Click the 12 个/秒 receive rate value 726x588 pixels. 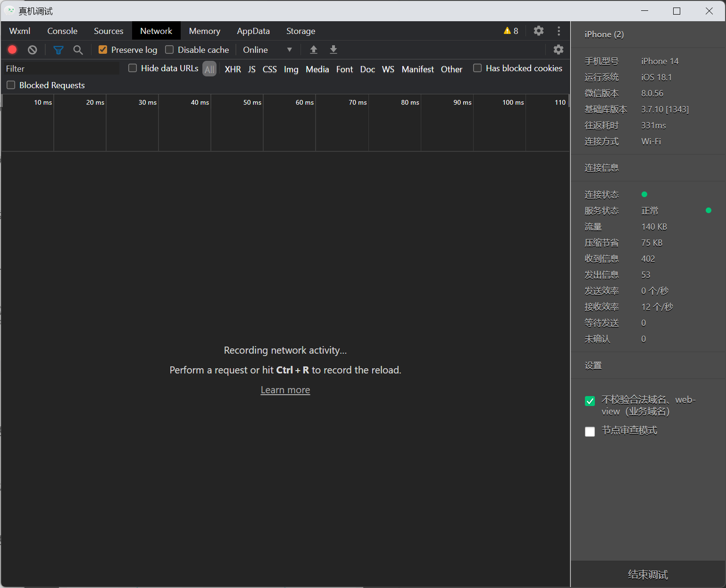point(657,307)
